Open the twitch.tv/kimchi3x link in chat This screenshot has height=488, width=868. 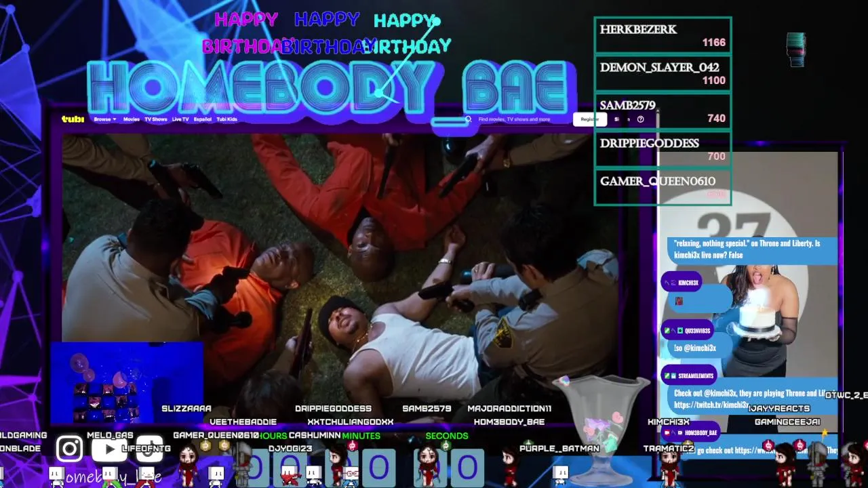click(711, 405)
